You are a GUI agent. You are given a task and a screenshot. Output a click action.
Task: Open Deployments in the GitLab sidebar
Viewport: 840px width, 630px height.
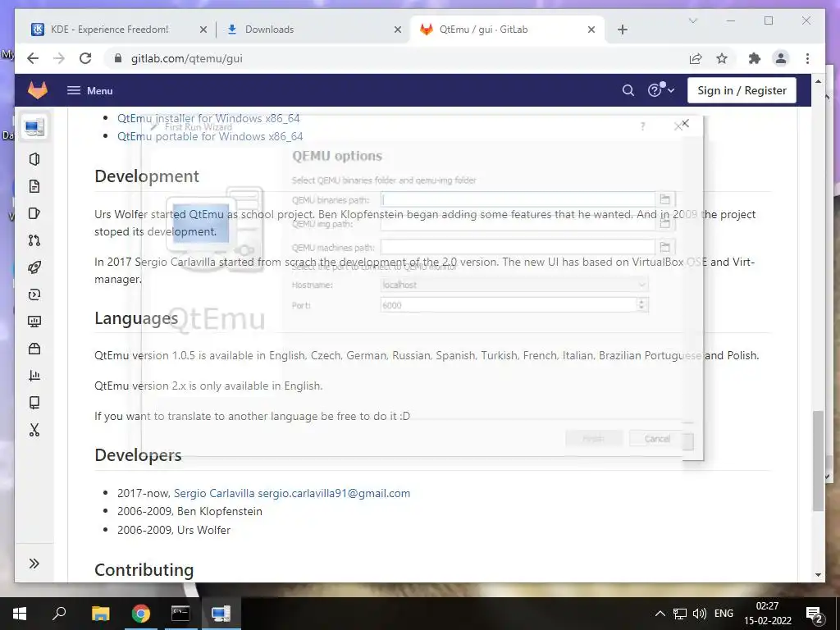click(x=34, y=294)
